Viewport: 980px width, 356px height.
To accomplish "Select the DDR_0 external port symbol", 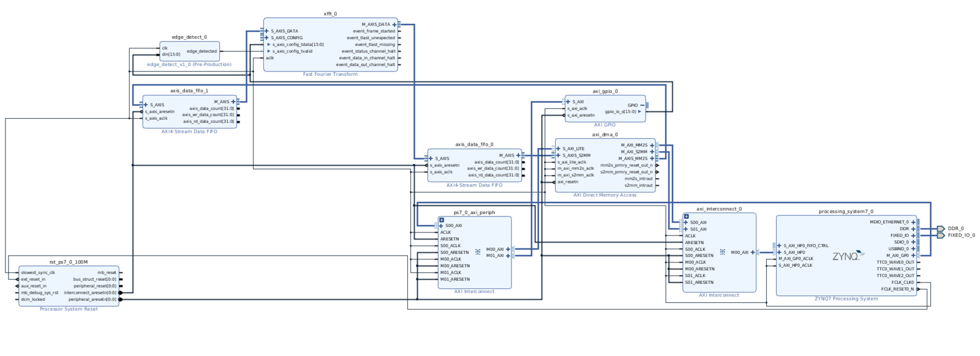I will [941, 229].
